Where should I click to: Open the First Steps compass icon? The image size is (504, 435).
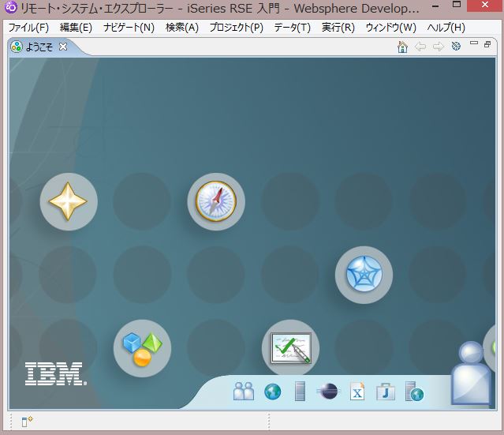[x=216, y=202]
